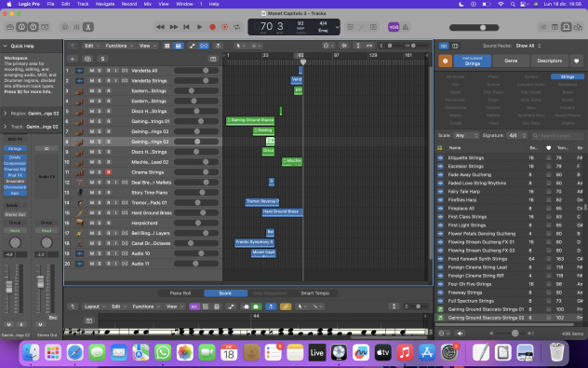Toggle the global Solo S button above the tracks
Viewport: 588px width, 368px height.
click(x=102, y=59)
